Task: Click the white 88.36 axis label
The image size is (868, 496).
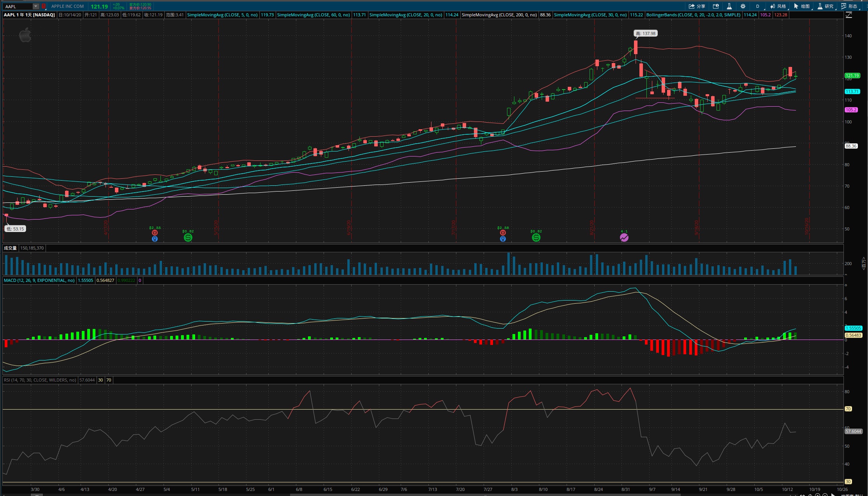Action: click(851, 146)
